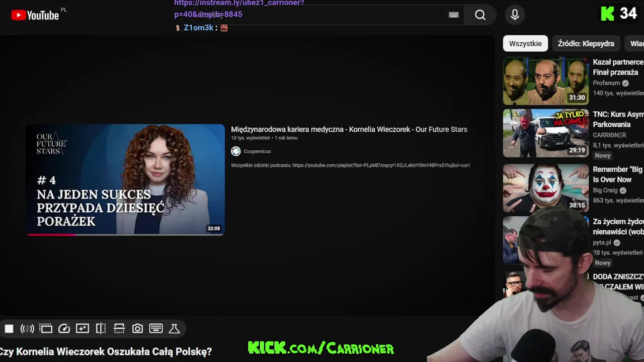Click the Profanum channel name
Screen dimensions: 644x362
pos(606,83)
